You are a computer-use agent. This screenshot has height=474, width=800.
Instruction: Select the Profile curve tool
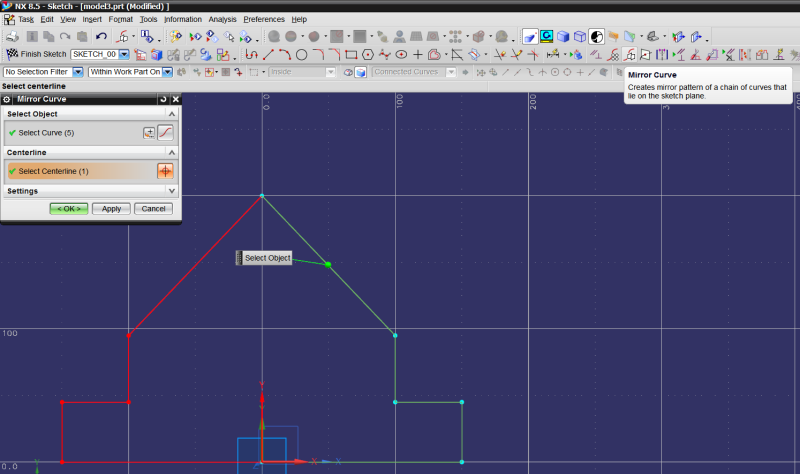point(252,55)
